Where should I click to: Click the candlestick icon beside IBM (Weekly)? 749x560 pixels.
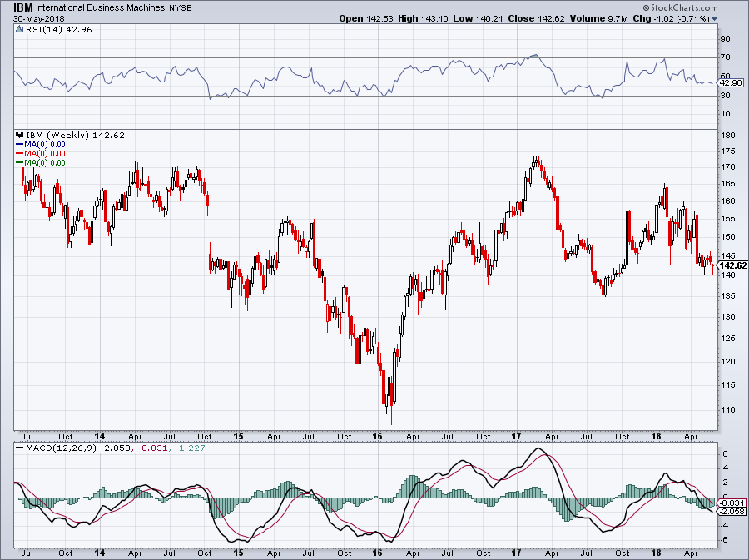20,135
